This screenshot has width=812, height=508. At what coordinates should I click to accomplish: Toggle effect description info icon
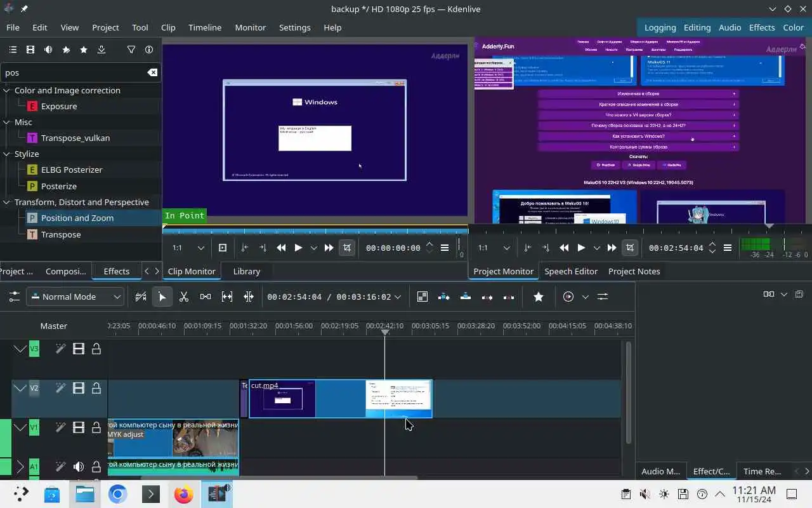(x=149, y=50)
